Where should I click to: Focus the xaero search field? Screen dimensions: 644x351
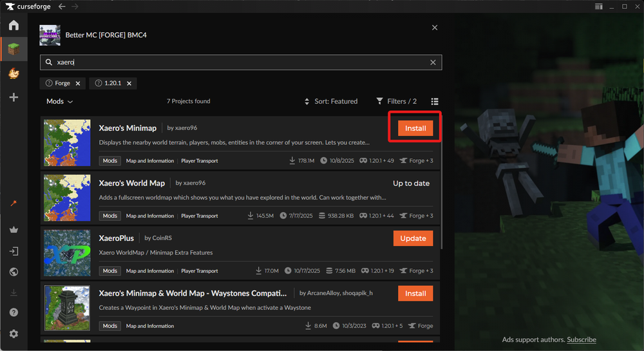(x=241, y=62)
